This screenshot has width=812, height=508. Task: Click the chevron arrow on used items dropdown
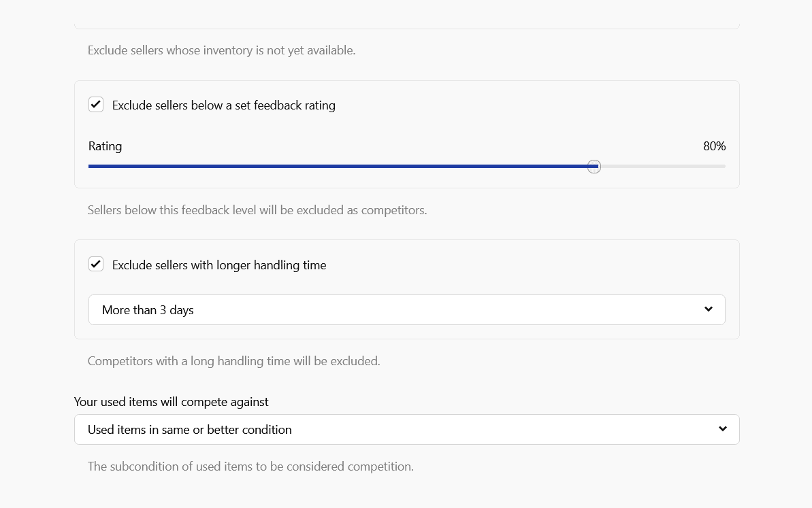tap(723, 429)
